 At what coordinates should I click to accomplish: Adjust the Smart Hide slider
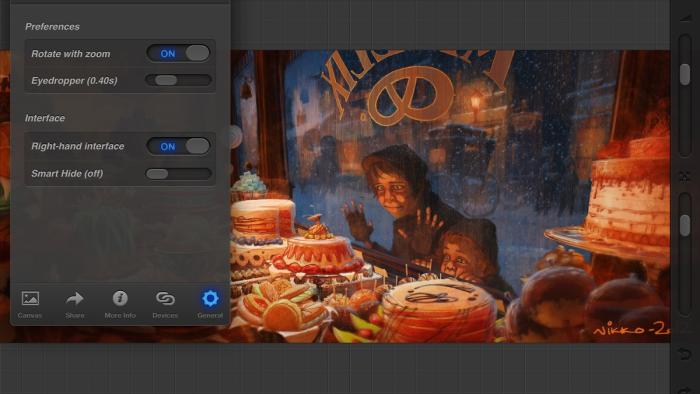[178, 174]
